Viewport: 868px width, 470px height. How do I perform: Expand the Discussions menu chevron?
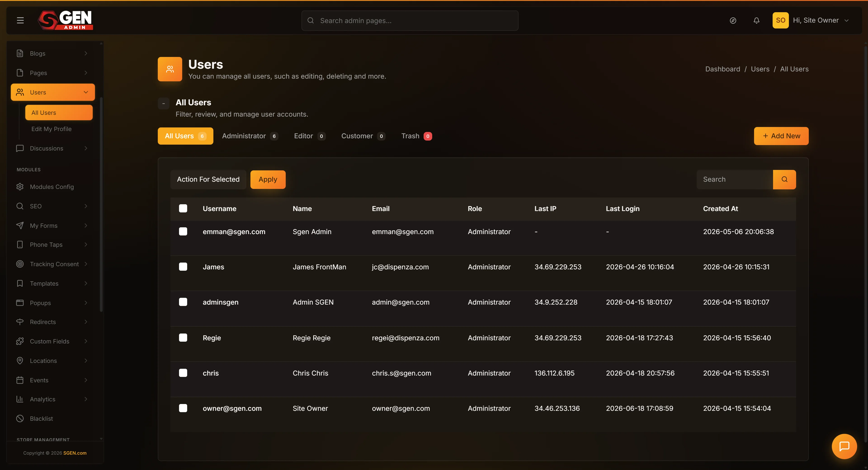pyautogui.click(x=86, y=148)
